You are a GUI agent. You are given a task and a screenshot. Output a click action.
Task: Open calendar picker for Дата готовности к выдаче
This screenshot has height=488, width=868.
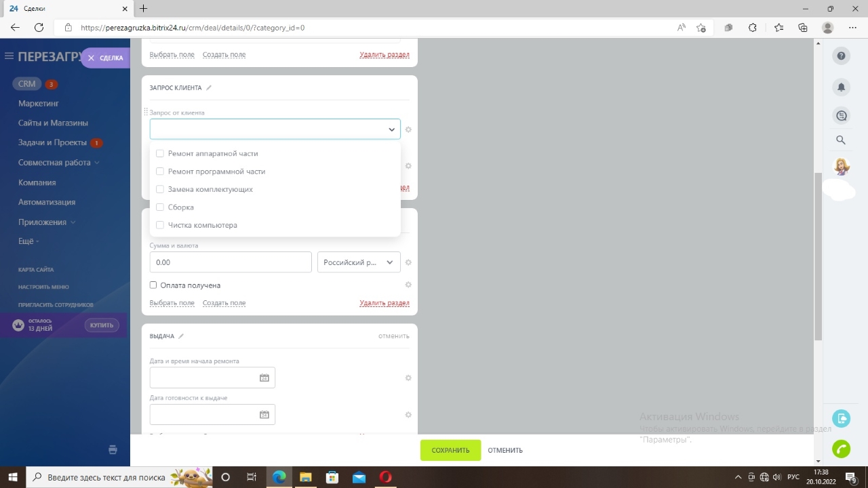pos(264,415)
